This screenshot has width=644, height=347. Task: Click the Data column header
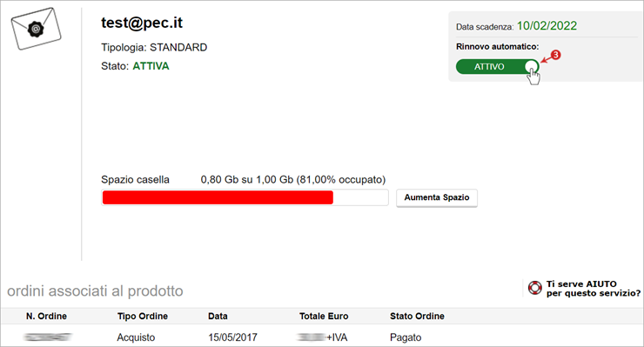tap(218, 317)
